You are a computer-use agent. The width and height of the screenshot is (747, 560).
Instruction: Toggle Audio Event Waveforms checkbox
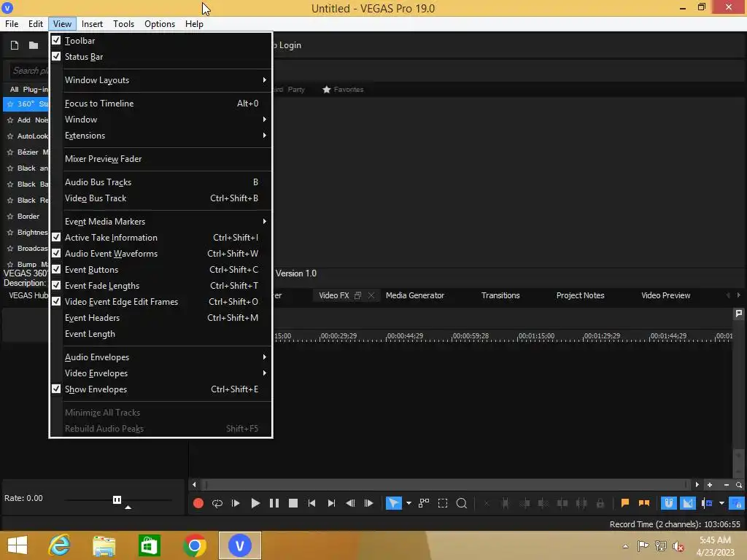pyautogui.click(x=161, y=254)
